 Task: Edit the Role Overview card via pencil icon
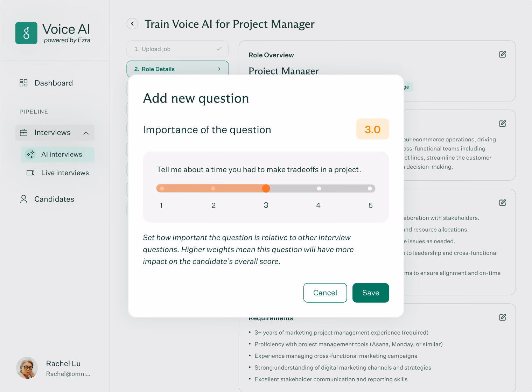(x=503, y=54)
